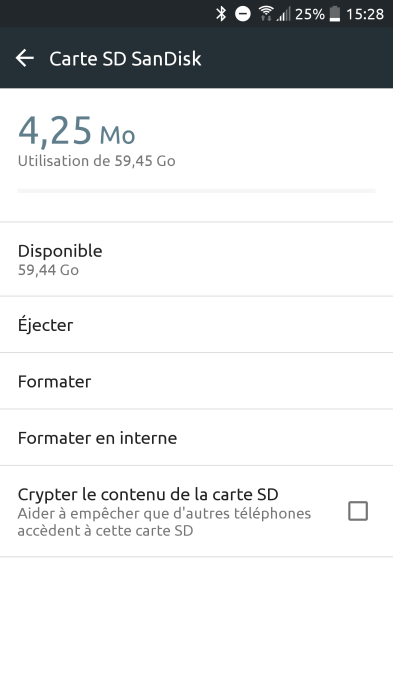
Task: Tap the battery icon in status bar
Action: point(335,14)
